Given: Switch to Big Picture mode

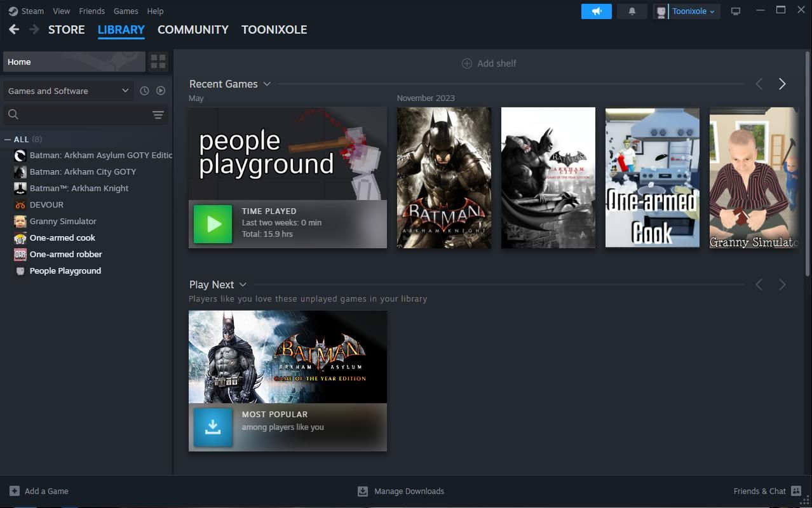Looking at the screenshot, I should click(x=736, y=11).
